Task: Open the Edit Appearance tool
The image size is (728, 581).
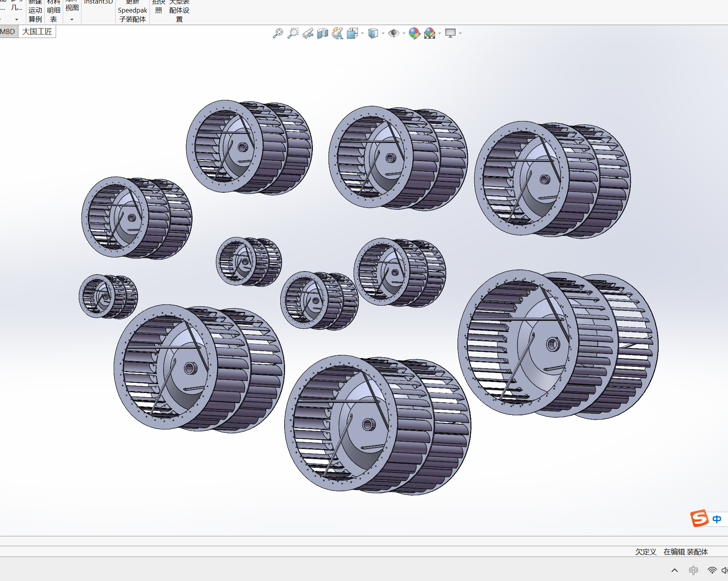Action: pos(414,33)
